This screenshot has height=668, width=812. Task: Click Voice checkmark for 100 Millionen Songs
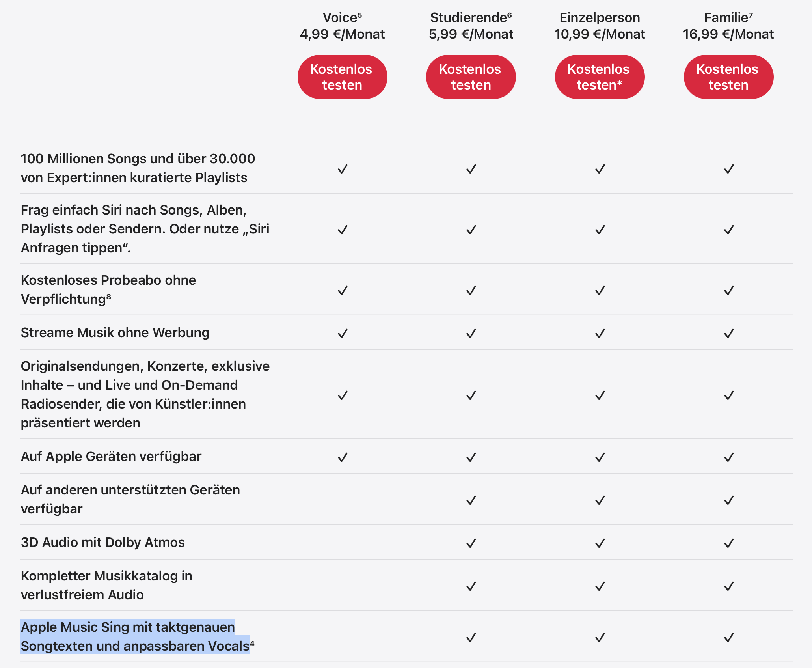pyautogui.click(x=343, y=169)
